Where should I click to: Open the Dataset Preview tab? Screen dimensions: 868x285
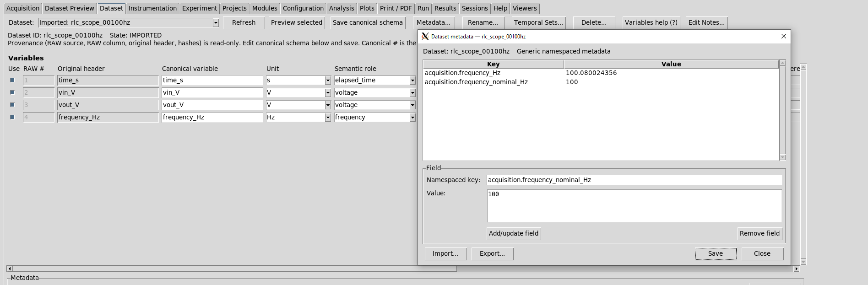click(70, 8)
